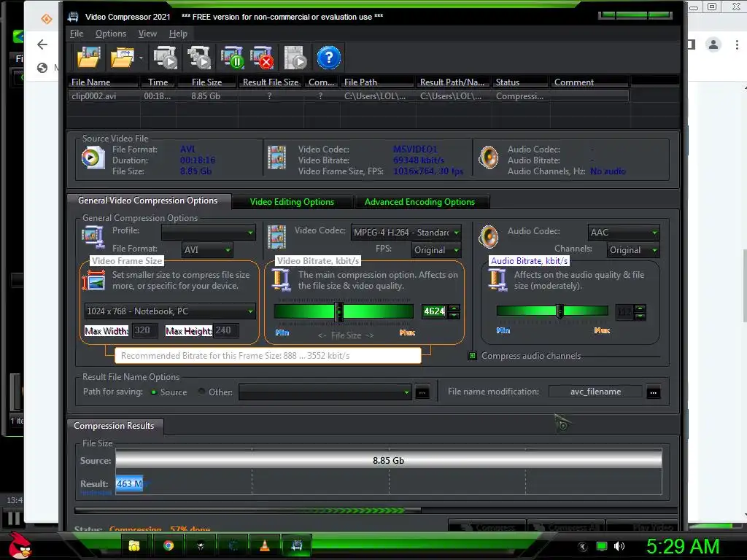
Task: Open the FPS Original dropdown
Action: 436,250
